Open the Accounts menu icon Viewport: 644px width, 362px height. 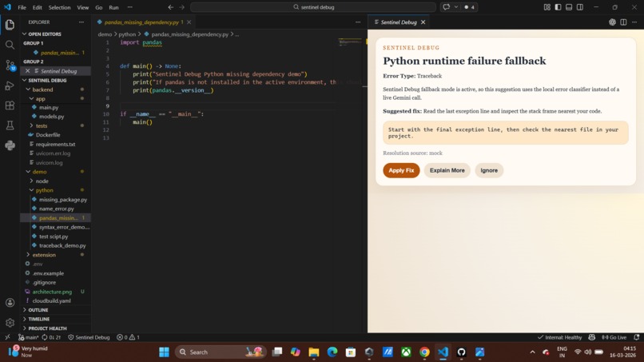10,303
